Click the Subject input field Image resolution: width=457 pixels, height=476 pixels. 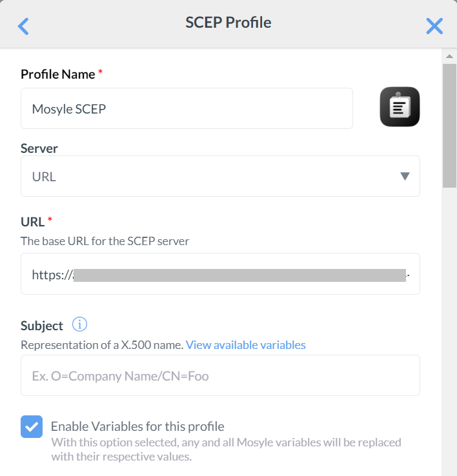tap(220, 375)
